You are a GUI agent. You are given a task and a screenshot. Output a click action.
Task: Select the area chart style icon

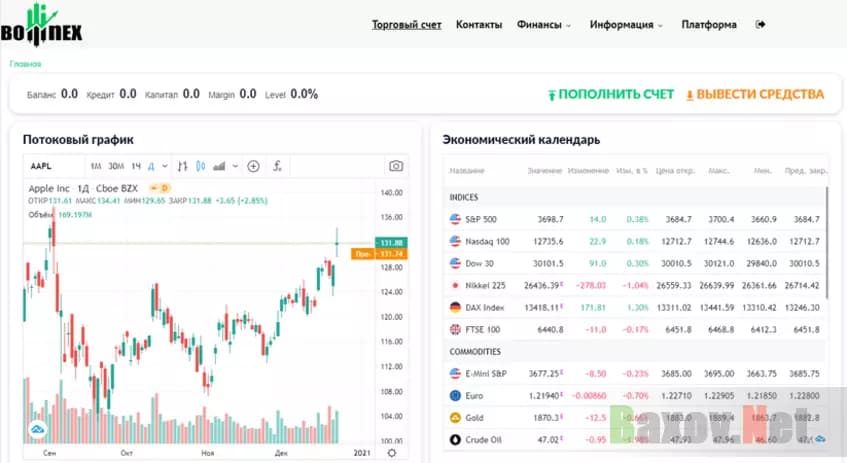tap(220, 166)
